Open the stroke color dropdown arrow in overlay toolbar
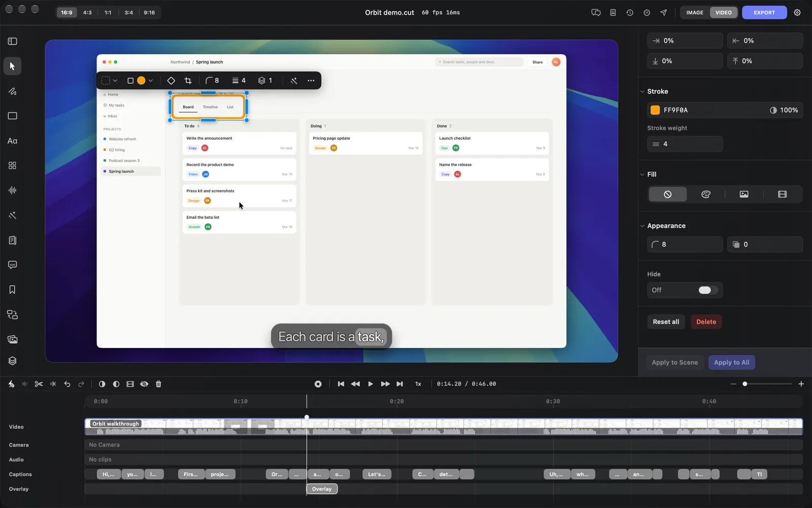Viewport: 812px width, 508px height. click(151, 80)
